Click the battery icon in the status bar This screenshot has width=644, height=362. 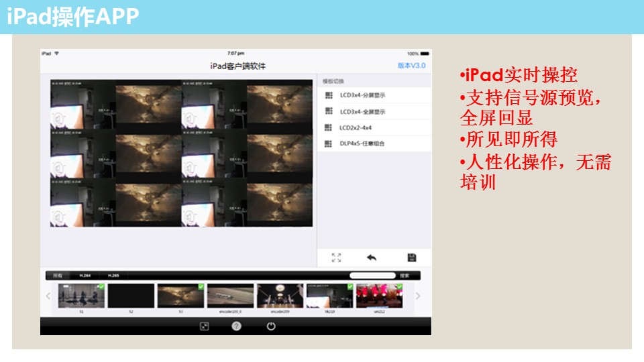[x=425, y=54]
